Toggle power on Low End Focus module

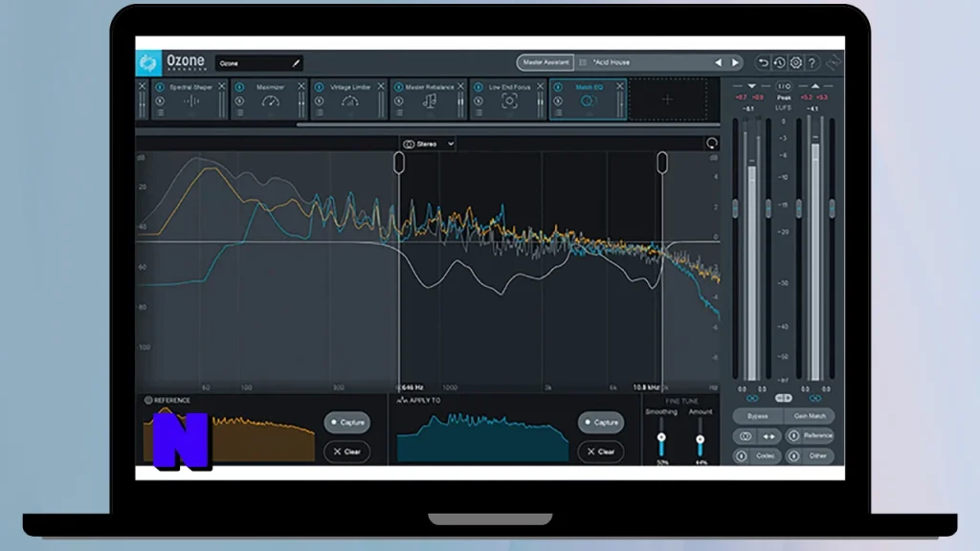479,87
